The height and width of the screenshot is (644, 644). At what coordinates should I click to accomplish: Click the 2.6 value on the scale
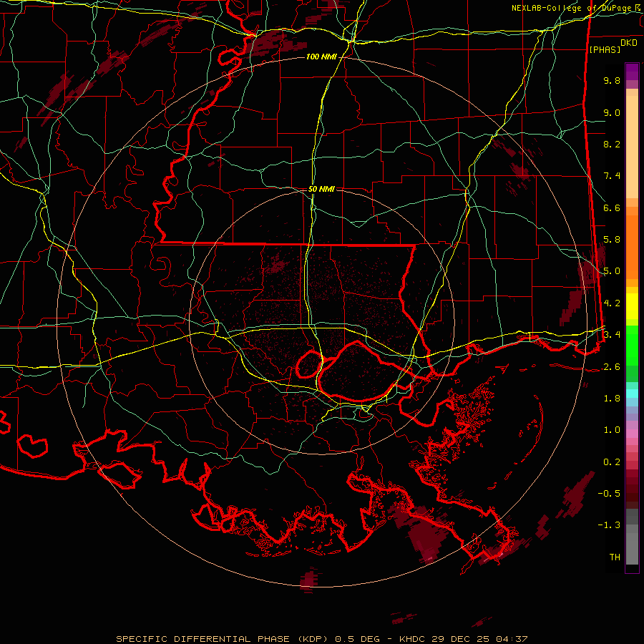point(612,367)
